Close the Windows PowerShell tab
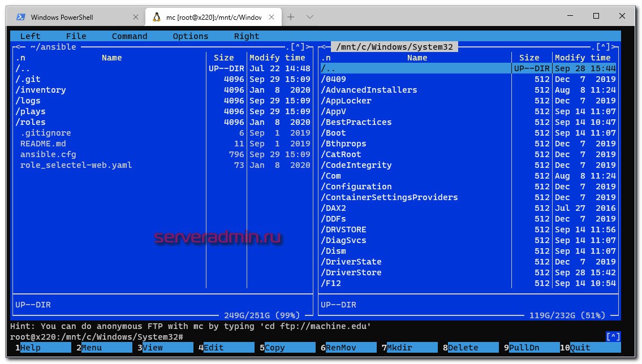This screenshot has height=364, width=642. [x=136, y=17]
